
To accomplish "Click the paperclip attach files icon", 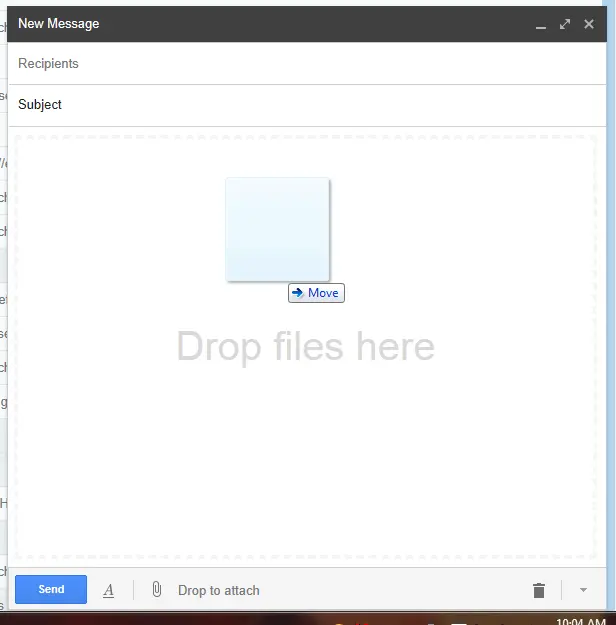I will (x=156, y=590).
